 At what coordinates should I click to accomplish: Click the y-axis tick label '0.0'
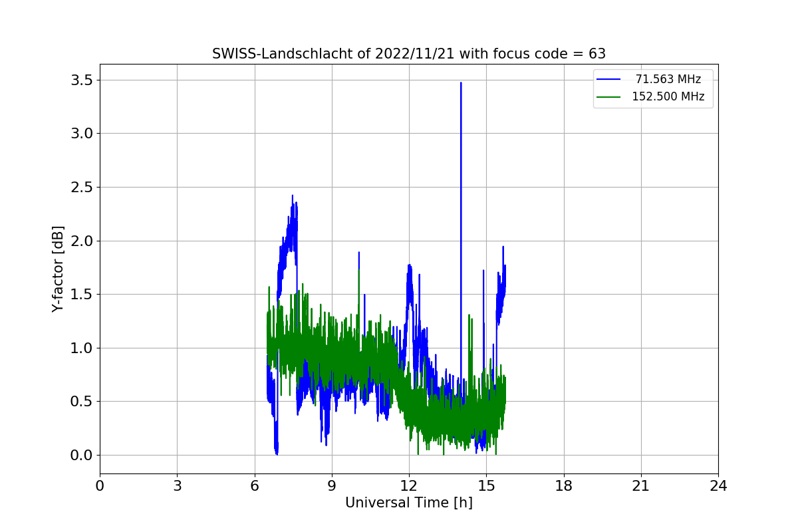pos(82,456)
